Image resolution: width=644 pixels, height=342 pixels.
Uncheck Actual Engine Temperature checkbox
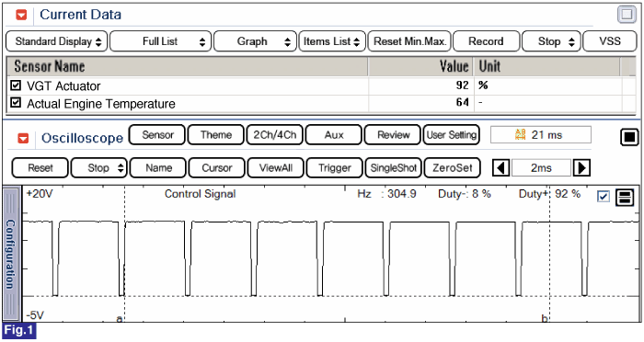16,103
